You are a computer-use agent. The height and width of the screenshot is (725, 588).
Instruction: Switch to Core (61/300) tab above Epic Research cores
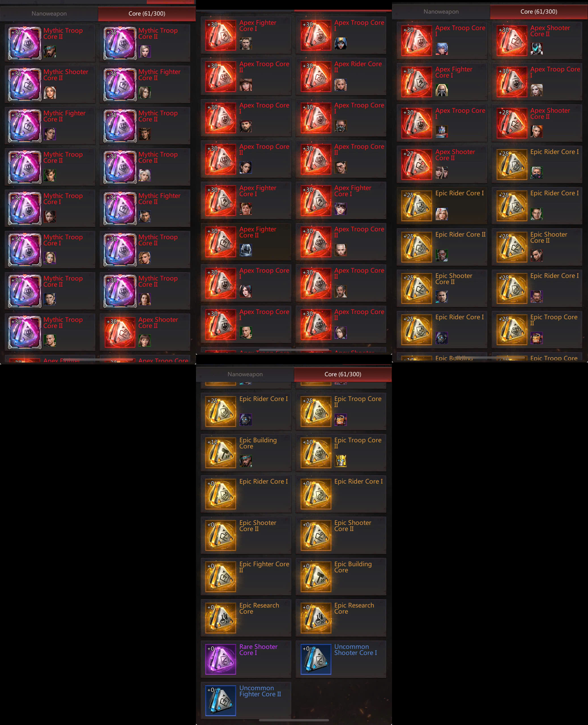[x=343, y=374]
